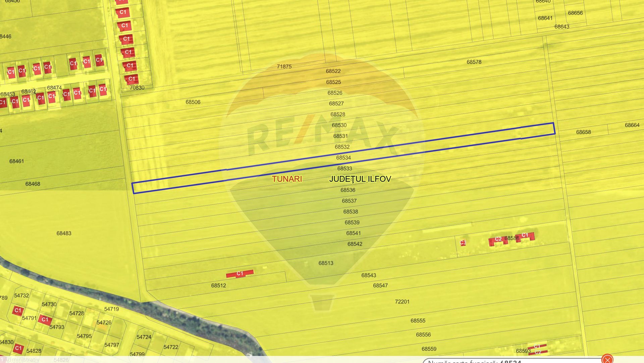Click the C1 building on parcel 68512
Viewport: 644px width, 363px height.
click(x=239, y=274)
